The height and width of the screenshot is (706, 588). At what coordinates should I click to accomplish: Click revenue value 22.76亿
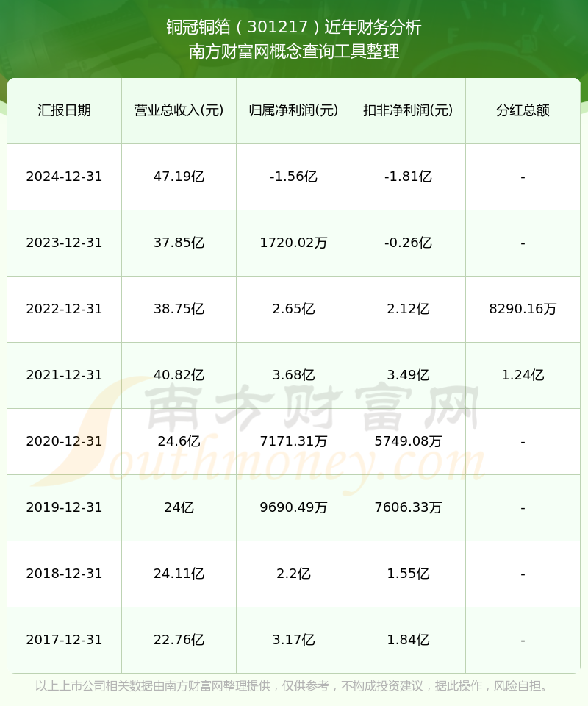[x=179, y=640]
